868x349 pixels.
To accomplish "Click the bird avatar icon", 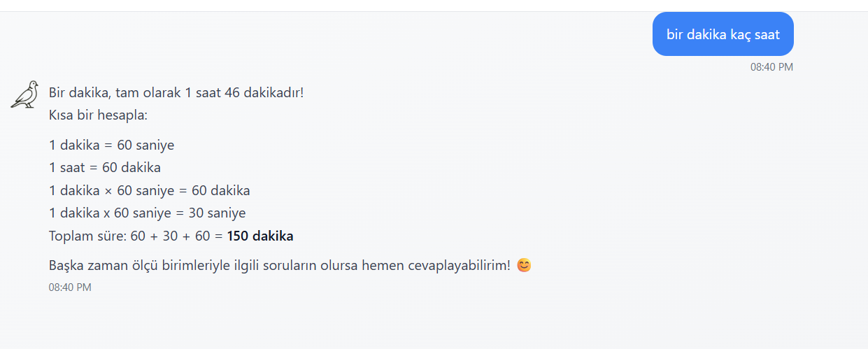I will (x=24, y=94).
